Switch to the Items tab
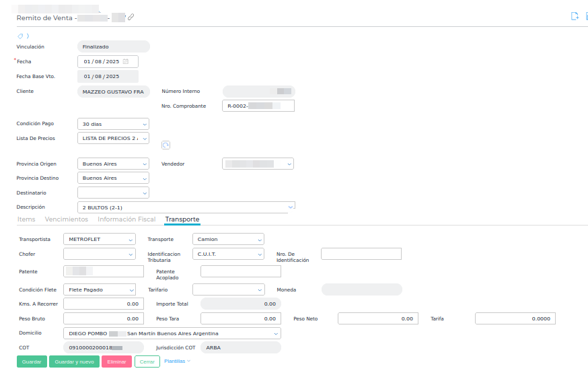This screenshot has width=588, height=379. [x=26, y=219]
